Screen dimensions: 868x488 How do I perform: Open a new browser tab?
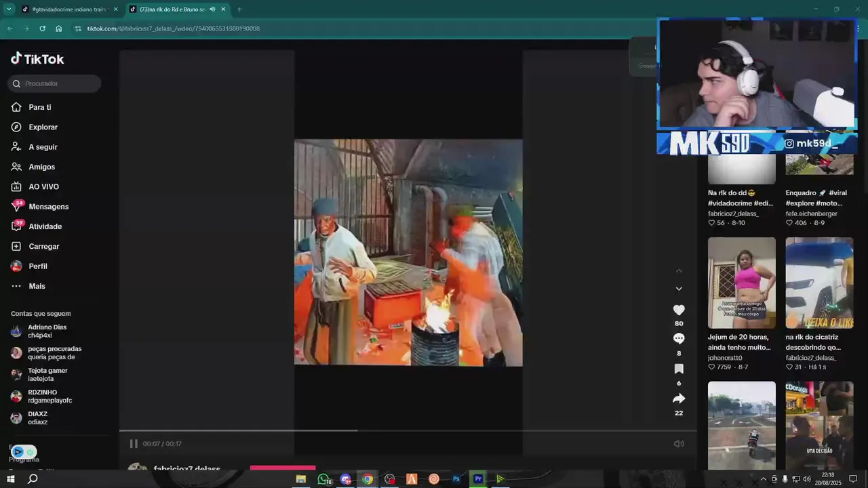tap(239, 9)
